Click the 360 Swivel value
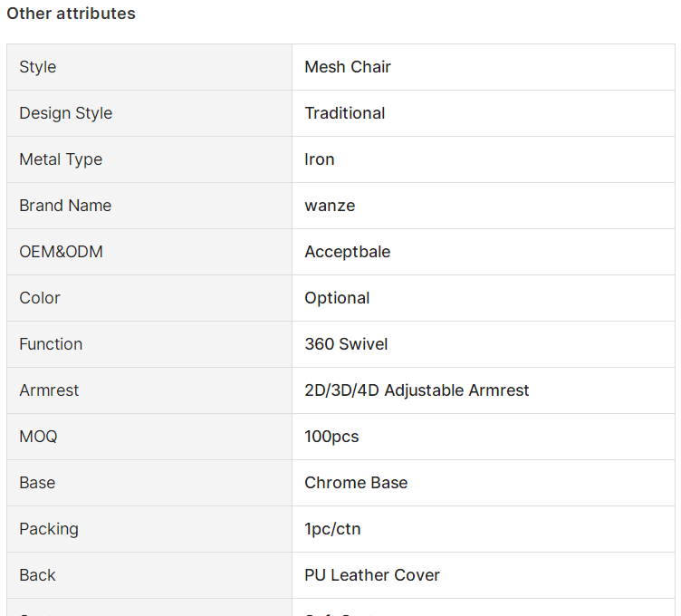Viewport: 681px width, 616px height. pyautogui.click(x=346, y=344)
